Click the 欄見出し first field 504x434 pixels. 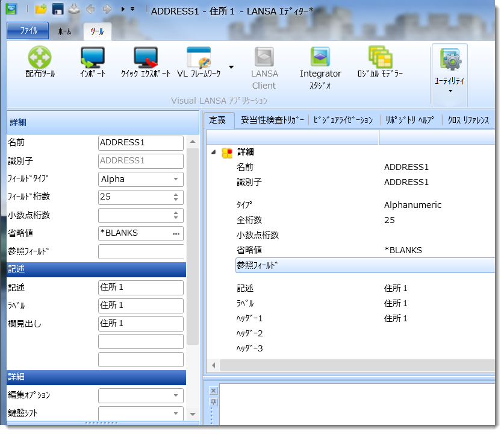pos(140,324)
